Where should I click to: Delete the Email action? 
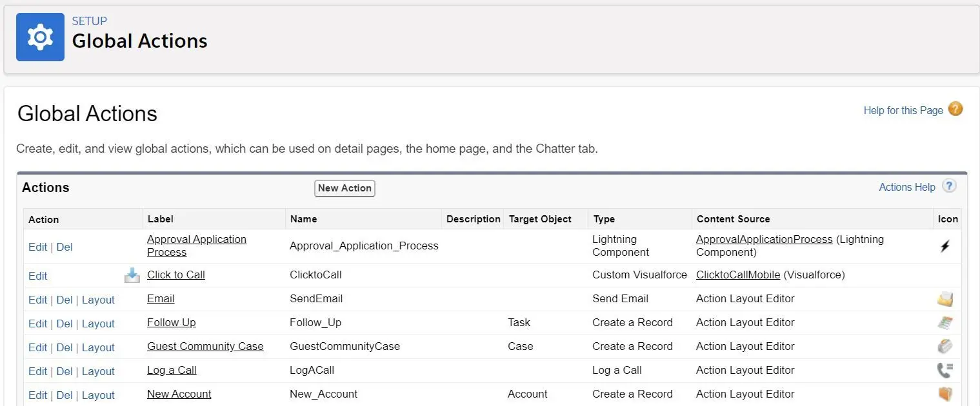click(65, 300)
